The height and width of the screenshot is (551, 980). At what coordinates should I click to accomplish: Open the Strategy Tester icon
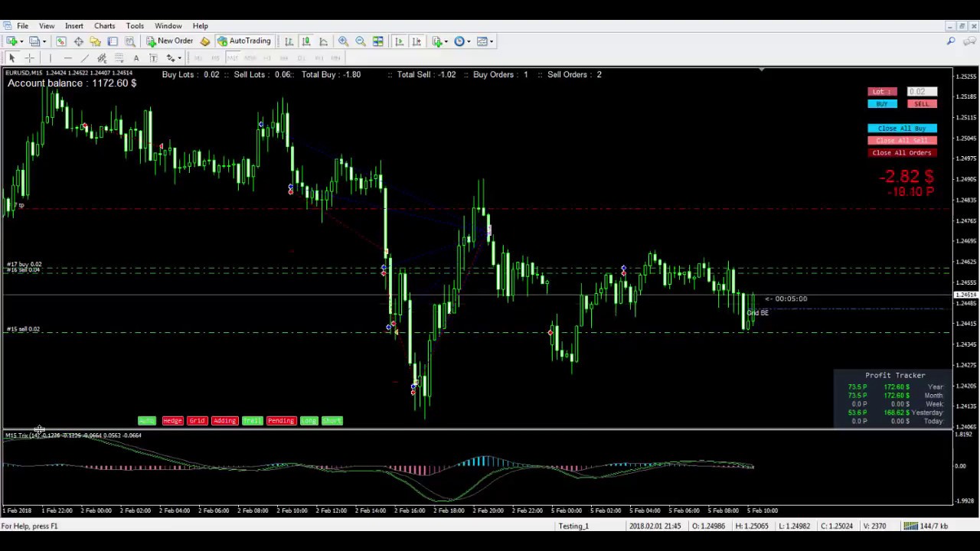coord(129,41)
